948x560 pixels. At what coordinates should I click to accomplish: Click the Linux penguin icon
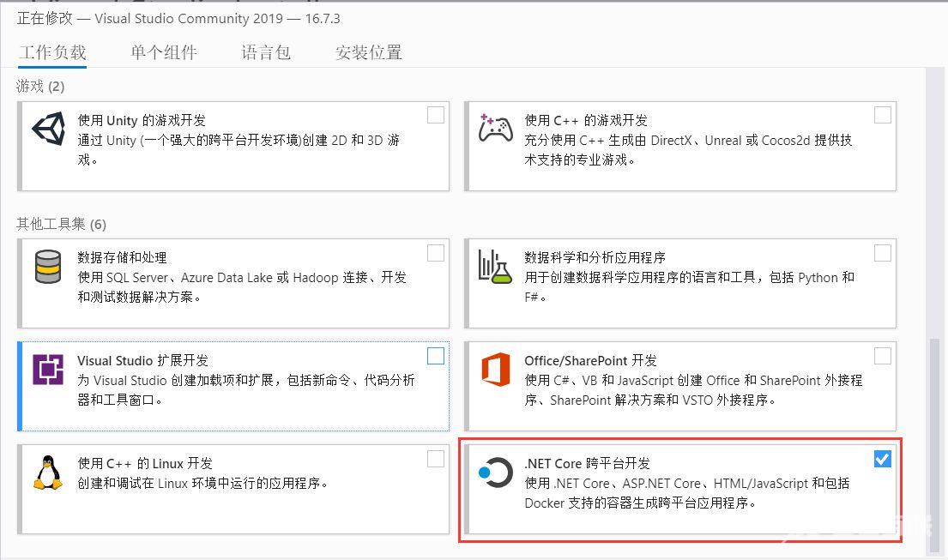[48, 473]
